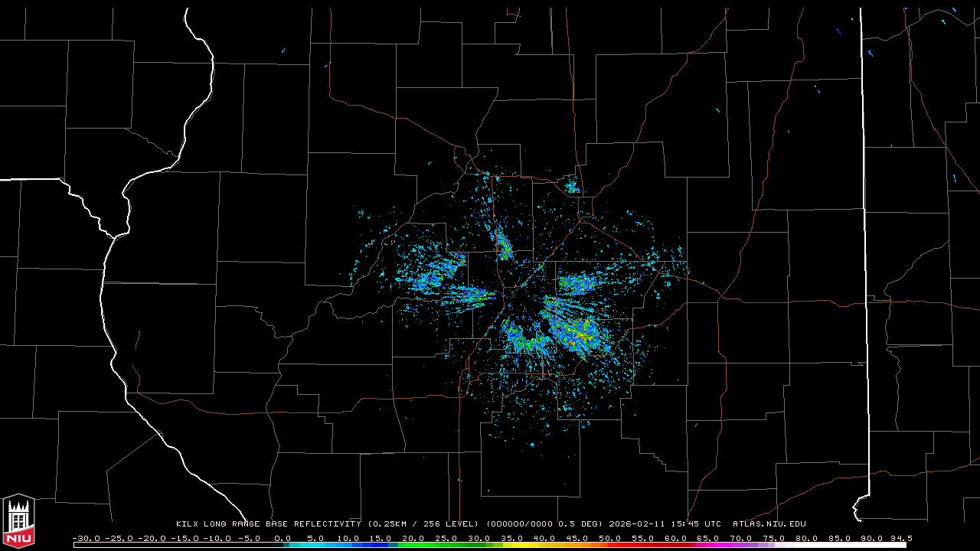Click the 0.0 scale label
This screenshot has height=551, width=980.
283,538
